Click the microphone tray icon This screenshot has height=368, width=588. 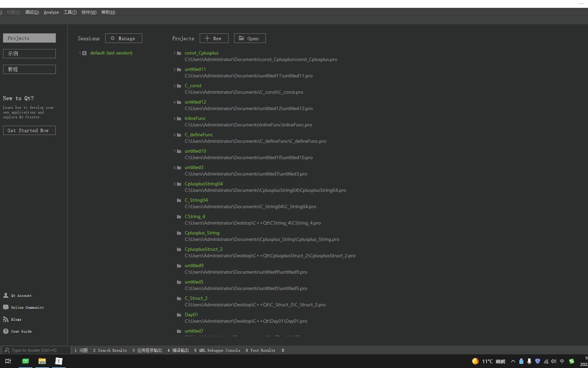[529, 361]
